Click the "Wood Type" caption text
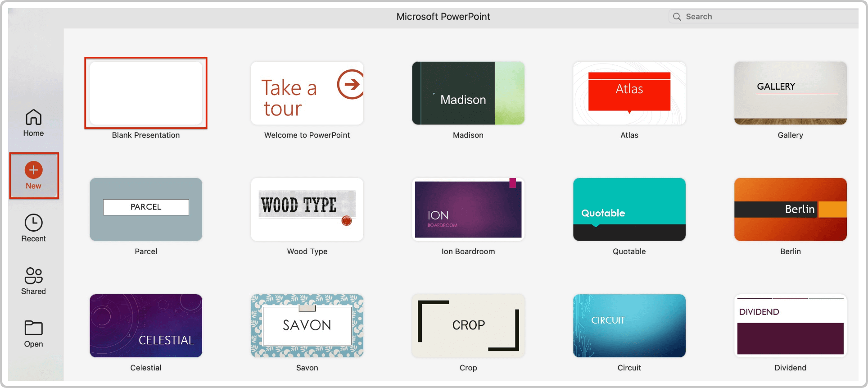Image resolution: width=868 pixels, height=388 pixels. point(307,251)
